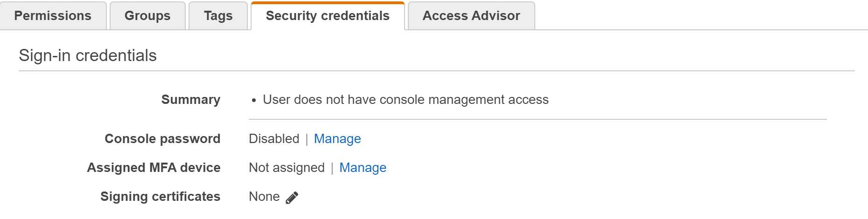Click the separator bar after Not assigned

(x=332, y=168)
